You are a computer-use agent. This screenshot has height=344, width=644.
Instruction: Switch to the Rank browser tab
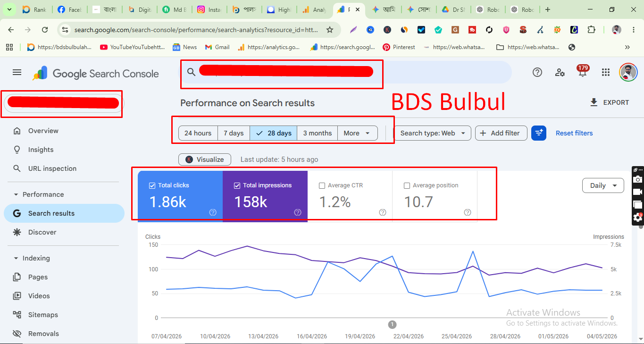tap(34, 9)
